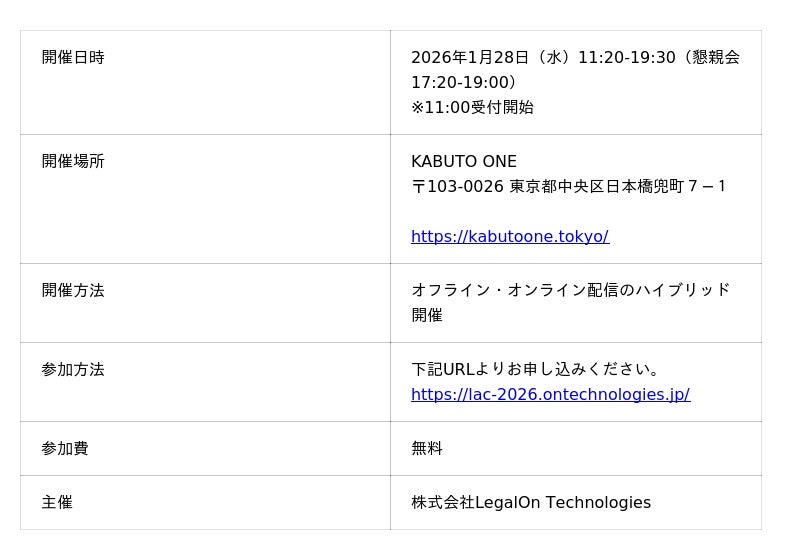Click the 参加費 row label
The width and height of the screenshot is (800, 560).
pos(65,449)
